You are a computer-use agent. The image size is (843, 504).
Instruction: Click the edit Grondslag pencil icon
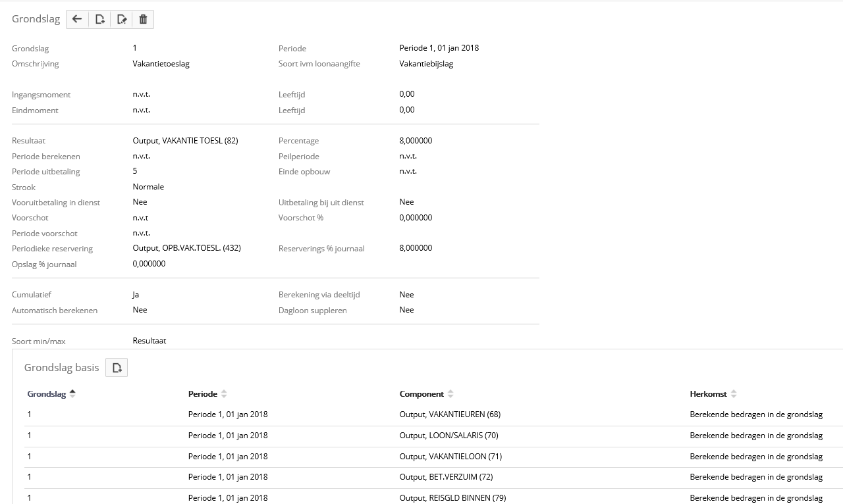122,19
